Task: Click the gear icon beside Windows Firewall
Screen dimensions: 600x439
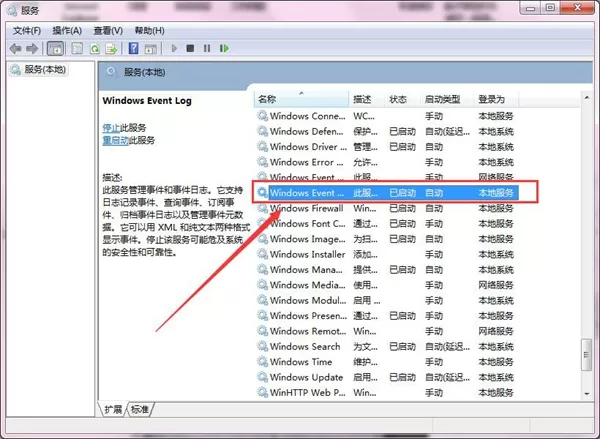Action: point(262,208)
